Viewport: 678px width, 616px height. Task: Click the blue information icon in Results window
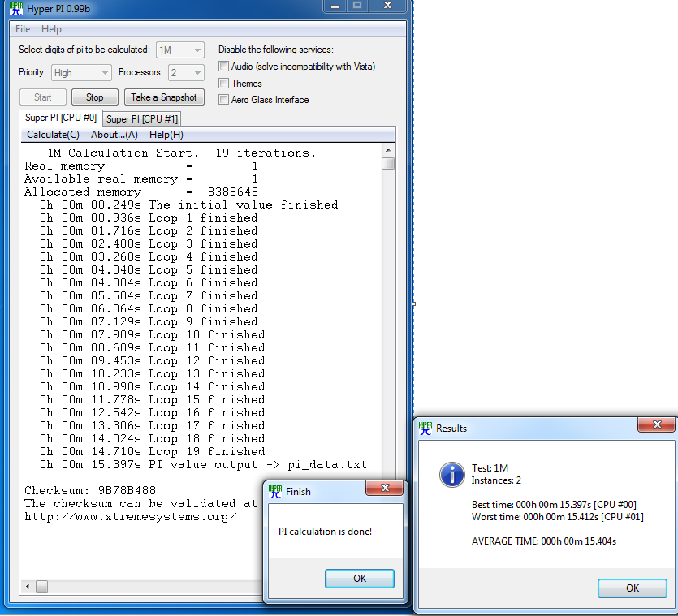tap(452, 476)
